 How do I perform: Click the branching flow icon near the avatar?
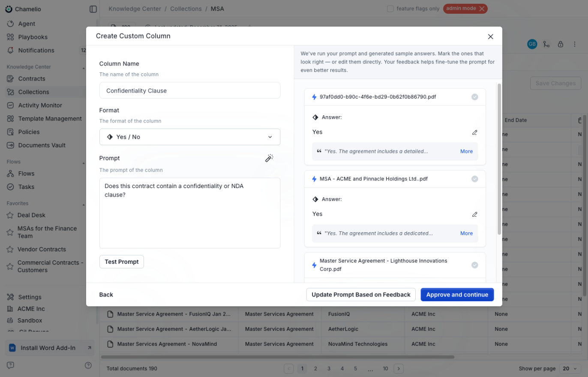coord(546,44)
